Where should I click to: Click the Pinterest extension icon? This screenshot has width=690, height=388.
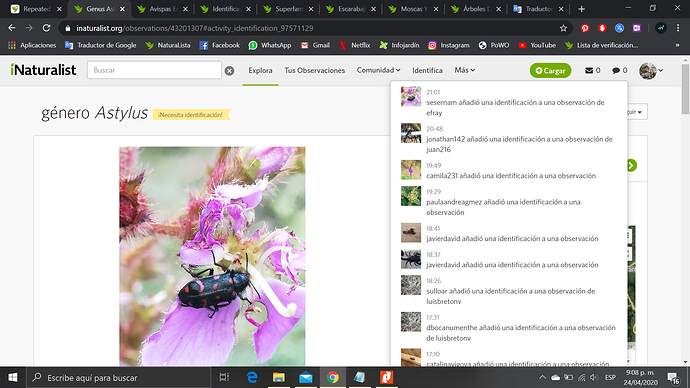coord(585,28)
